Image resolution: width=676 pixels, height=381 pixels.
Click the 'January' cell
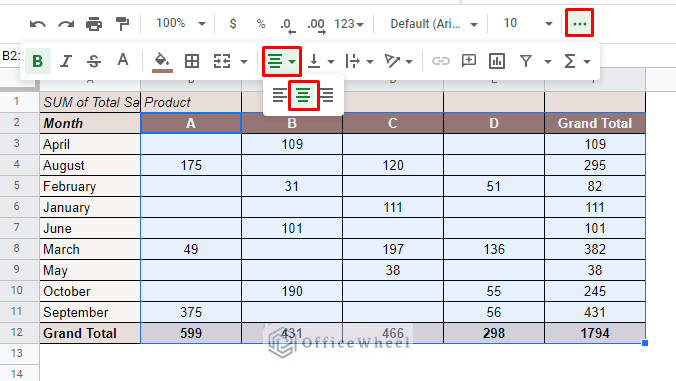point(90,207)
